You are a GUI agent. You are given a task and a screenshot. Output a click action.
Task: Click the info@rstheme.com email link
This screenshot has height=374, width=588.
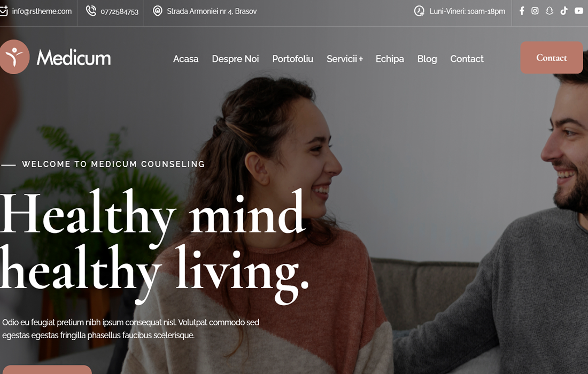tap(42, 11)
